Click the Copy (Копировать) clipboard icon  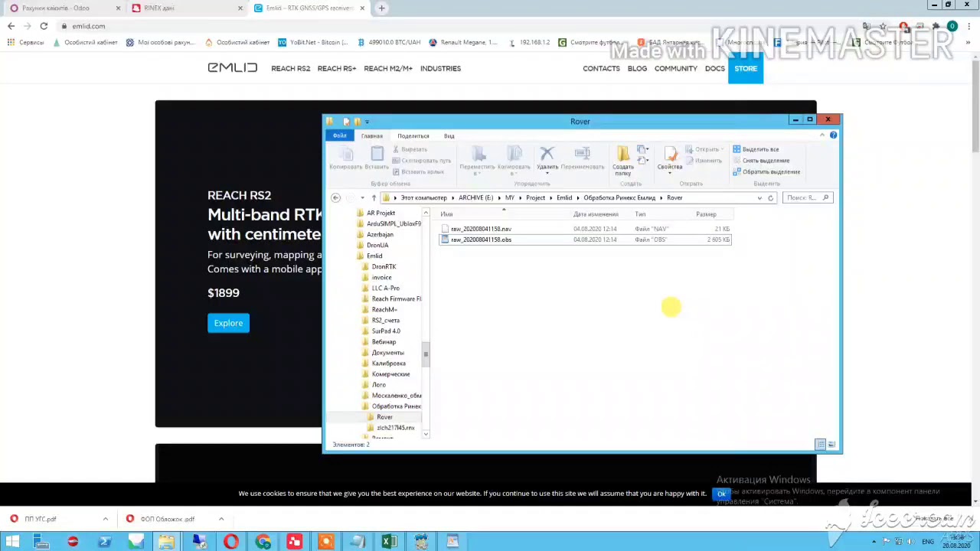pos(345,155)
